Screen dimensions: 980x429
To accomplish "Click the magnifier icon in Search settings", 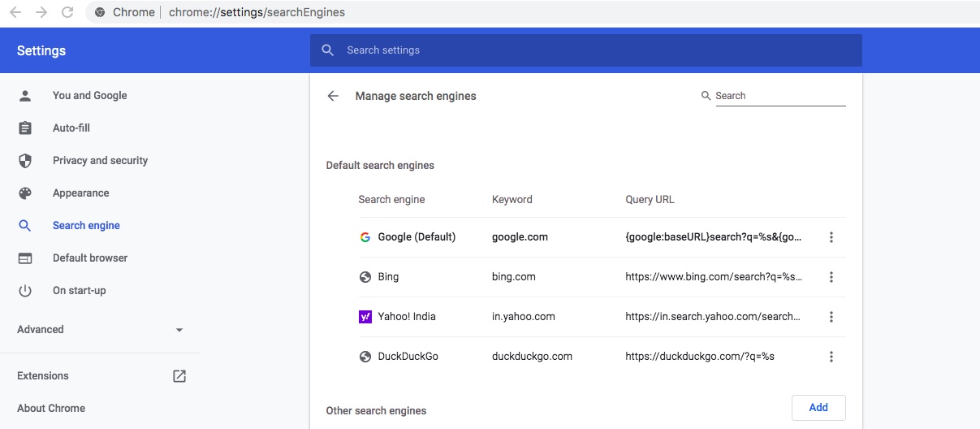I will (328, 50).
